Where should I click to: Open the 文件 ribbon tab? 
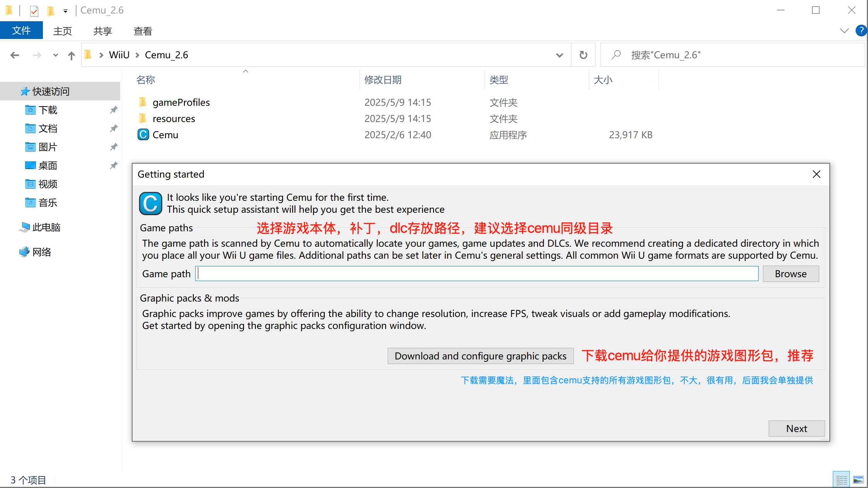[21, 30]
